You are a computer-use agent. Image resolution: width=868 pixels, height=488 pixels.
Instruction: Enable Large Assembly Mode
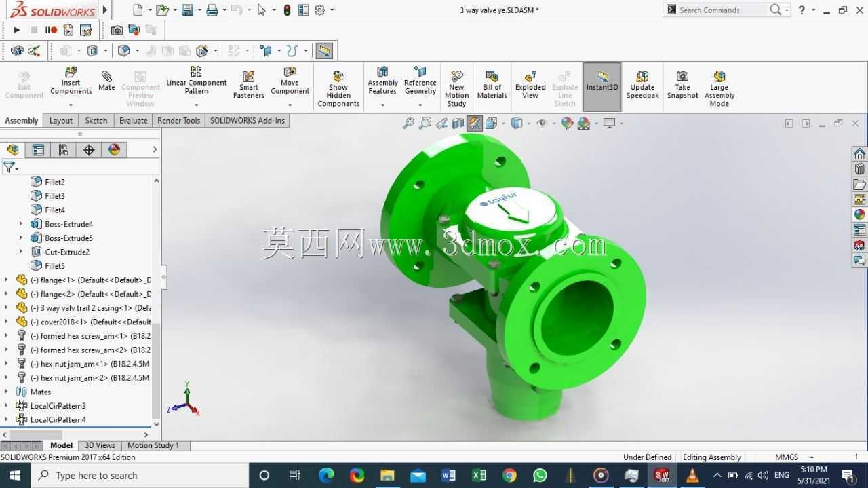coord(719,88)
